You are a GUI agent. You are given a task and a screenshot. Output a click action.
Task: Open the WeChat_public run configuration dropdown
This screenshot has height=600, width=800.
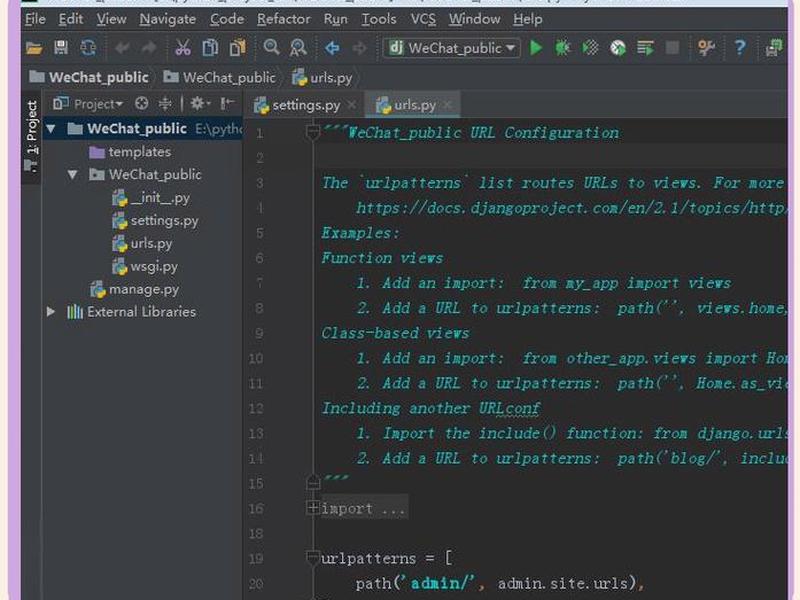point(453,48)
